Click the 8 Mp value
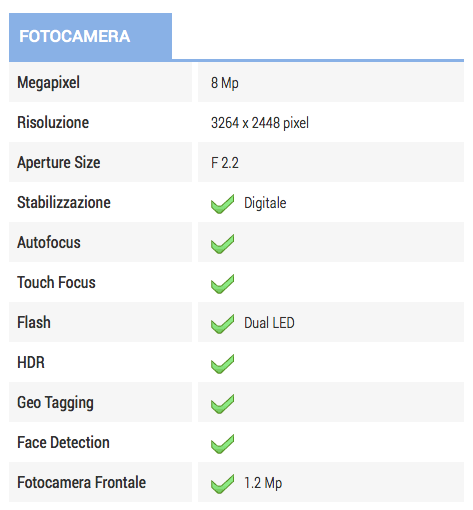The height and width of the screenshot is (510, 473). click(x=225, y=83)
